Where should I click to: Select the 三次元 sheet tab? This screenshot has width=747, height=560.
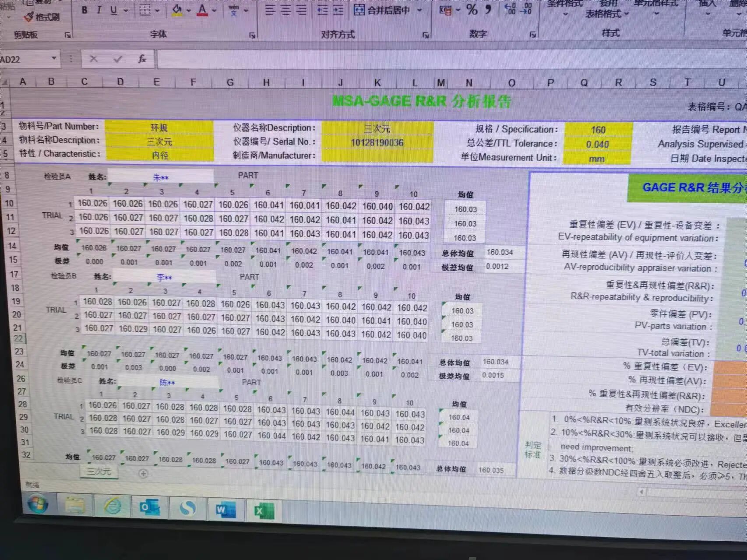click(x=99, y=472)
